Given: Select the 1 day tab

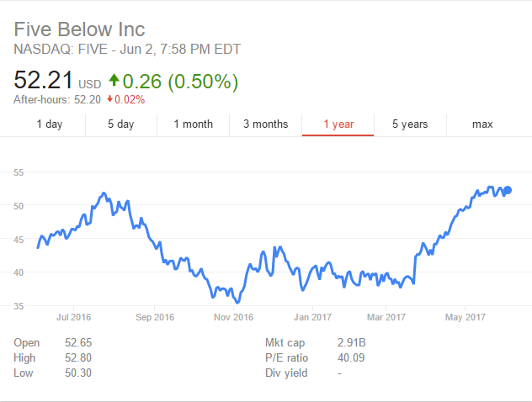Looking at the screenshot, I should [50, 124].
